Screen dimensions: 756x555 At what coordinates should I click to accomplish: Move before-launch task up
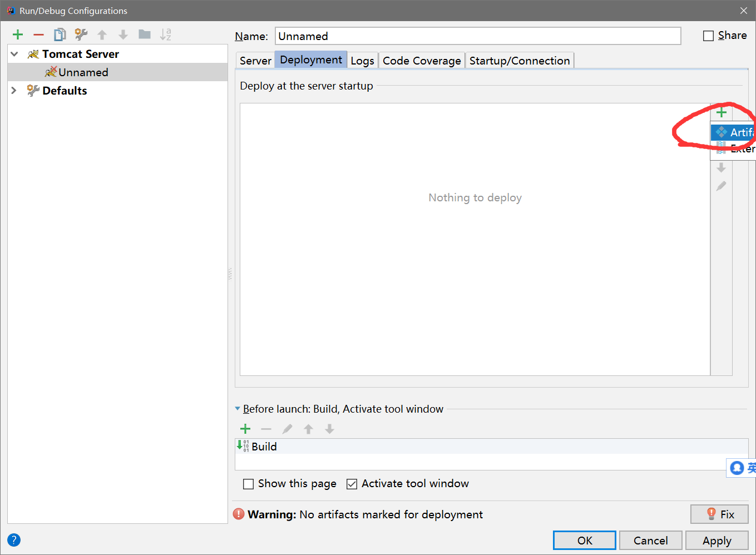pyautogui.click(x=309, y=429)
